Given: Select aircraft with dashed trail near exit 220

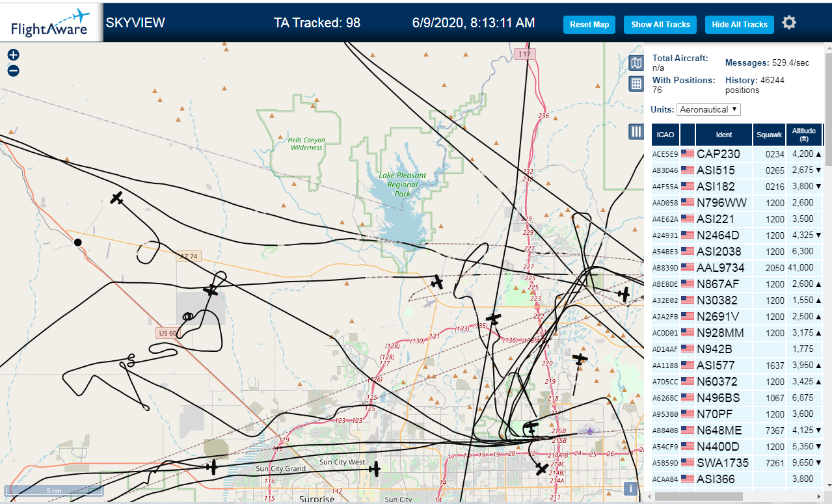Looking at the screenshot, I should point(580,358).
